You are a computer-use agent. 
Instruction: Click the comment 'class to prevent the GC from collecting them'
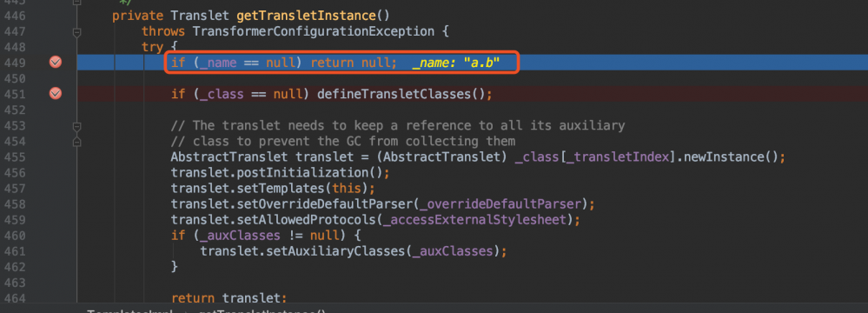pyautogui.click(x=343, y=141)
